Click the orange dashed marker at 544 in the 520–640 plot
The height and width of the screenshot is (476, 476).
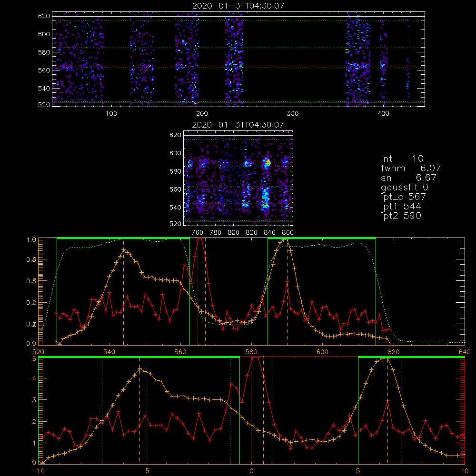(x=123, y=291)
